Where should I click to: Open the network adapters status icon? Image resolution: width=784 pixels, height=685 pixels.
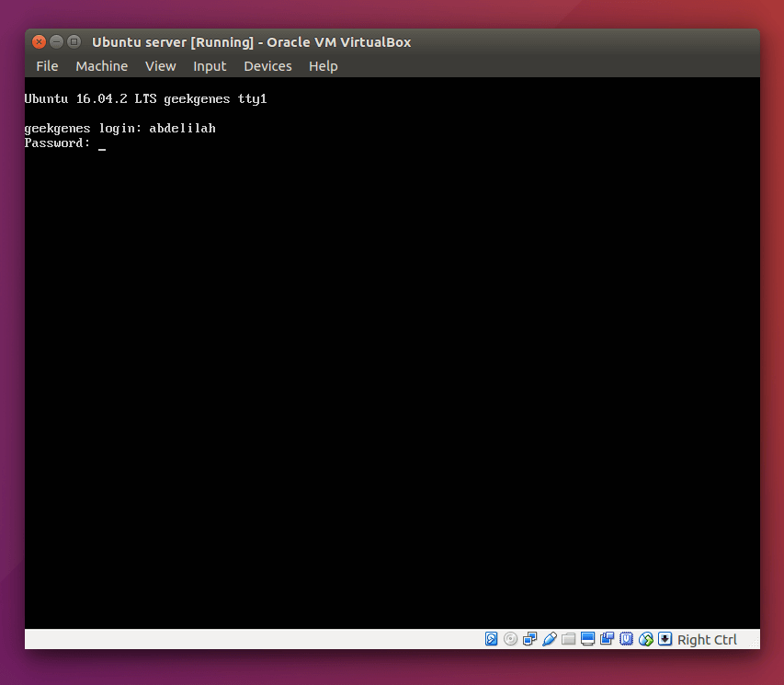(x=529, y=639)
